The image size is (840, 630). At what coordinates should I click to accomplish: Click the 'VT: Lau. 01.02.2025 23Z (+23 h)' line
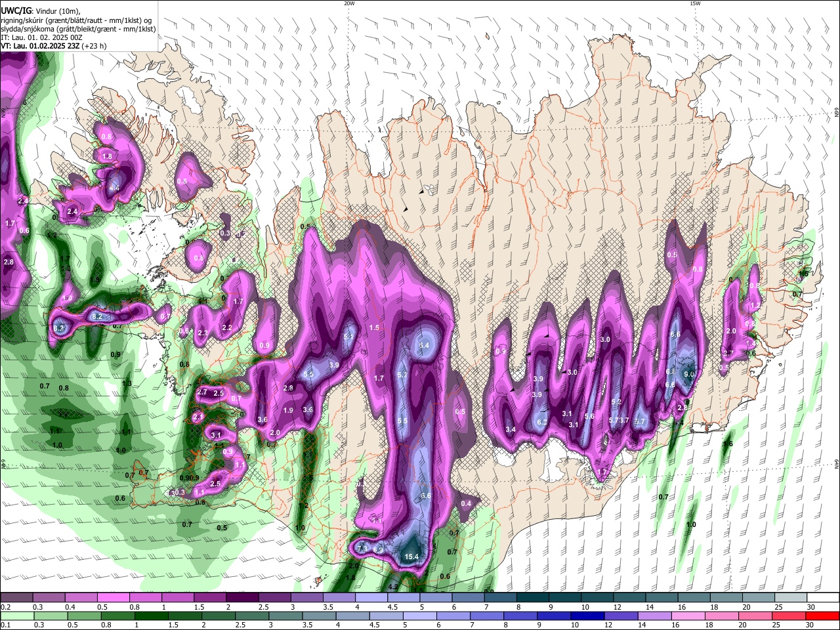point(53,46)
